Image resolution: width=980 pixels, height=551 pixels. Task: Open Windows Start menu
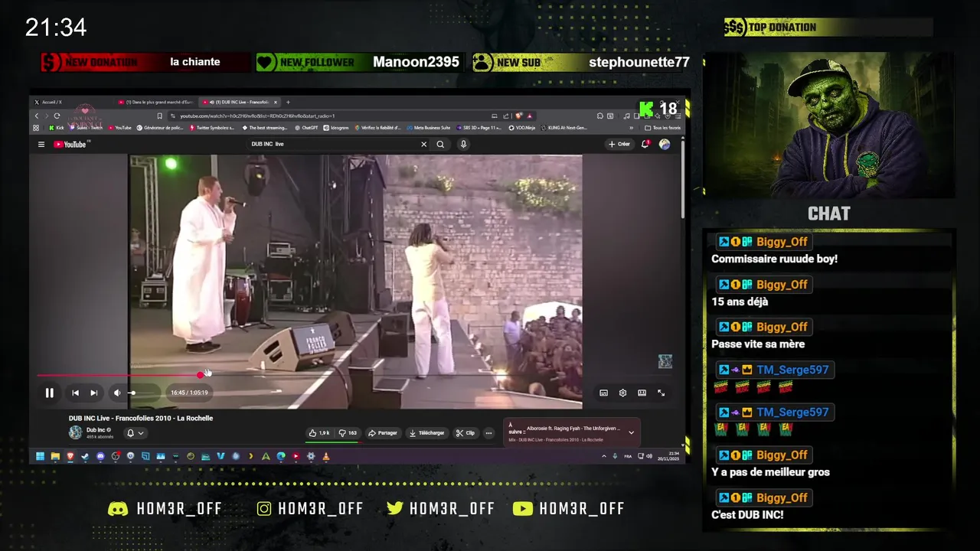pyautogui.click(x=40, y=456)
